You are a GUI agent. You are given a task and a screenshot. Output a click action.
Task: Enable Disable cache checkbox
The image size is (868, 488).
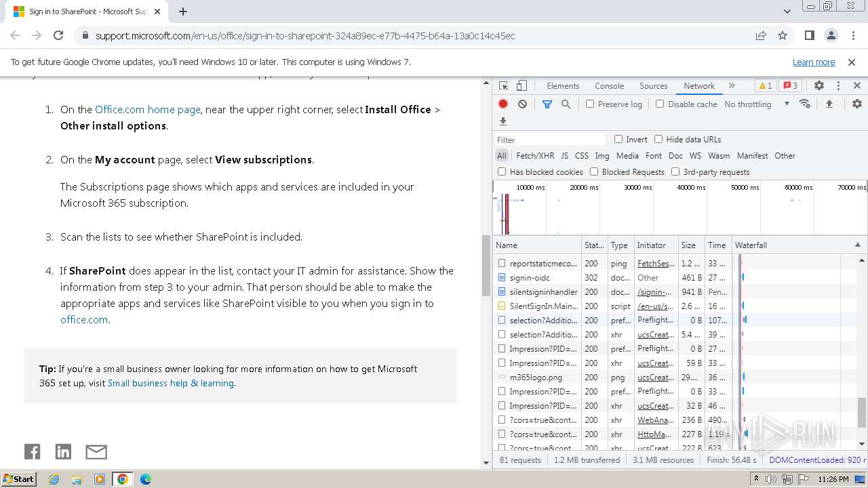pos(660,104)
